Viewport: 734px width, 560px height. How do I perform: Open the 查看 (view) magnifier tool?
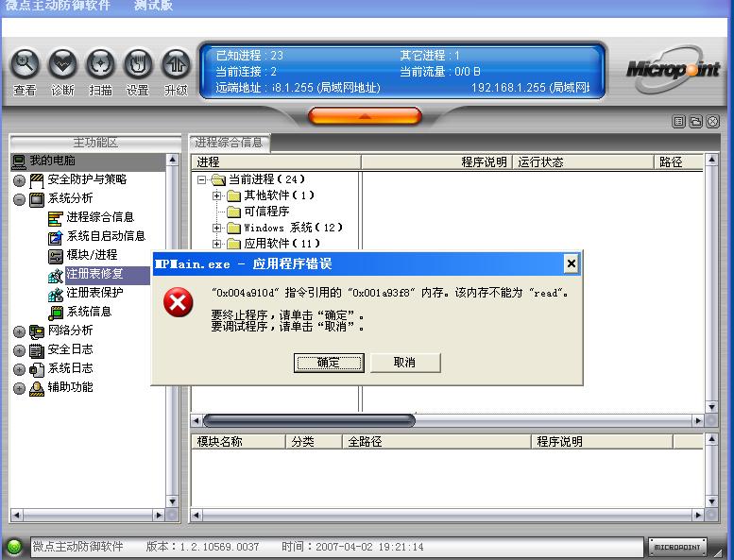(x=25, y=63)
